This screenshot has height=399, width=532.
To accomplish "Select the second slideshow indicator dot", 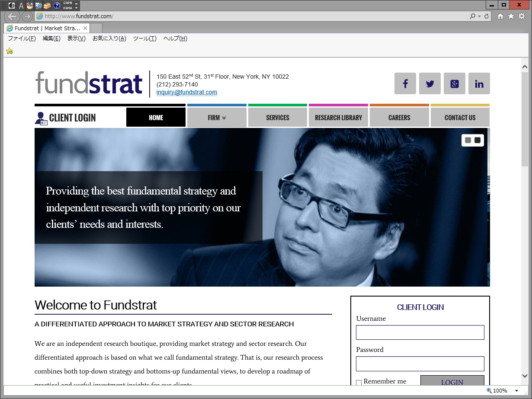I will click(x=478, y=140).
